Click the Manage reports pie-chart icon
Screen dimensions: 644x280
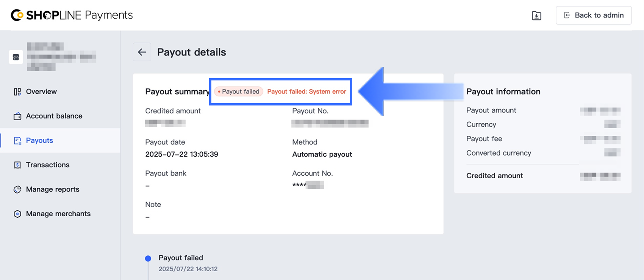click(x=17, y=189)
